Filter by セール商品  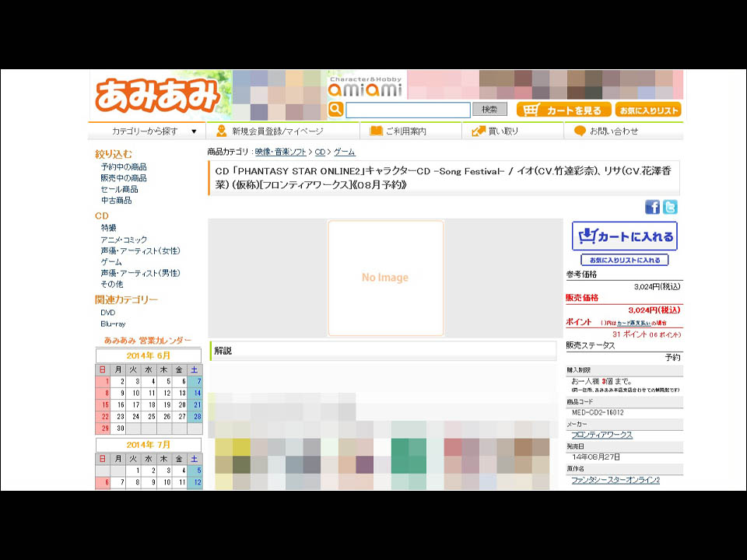119,189
